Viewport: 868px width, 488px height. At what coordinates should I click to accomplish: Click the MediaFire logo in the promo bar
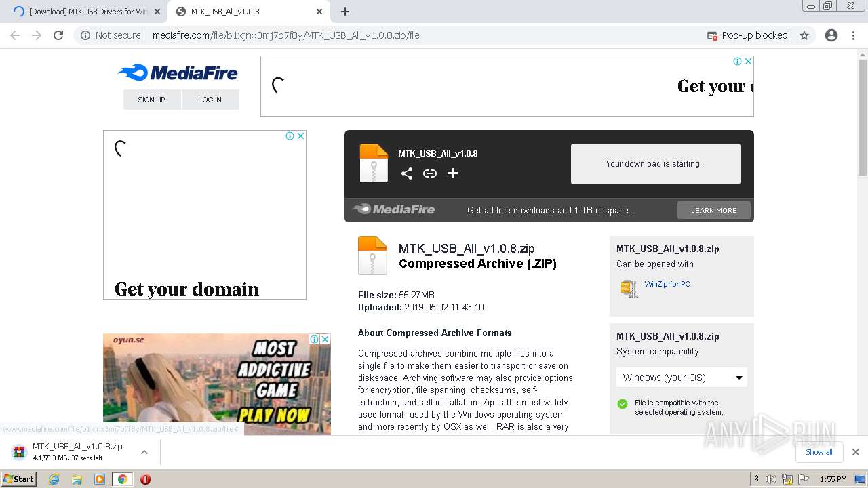click(x=394, y=209)
